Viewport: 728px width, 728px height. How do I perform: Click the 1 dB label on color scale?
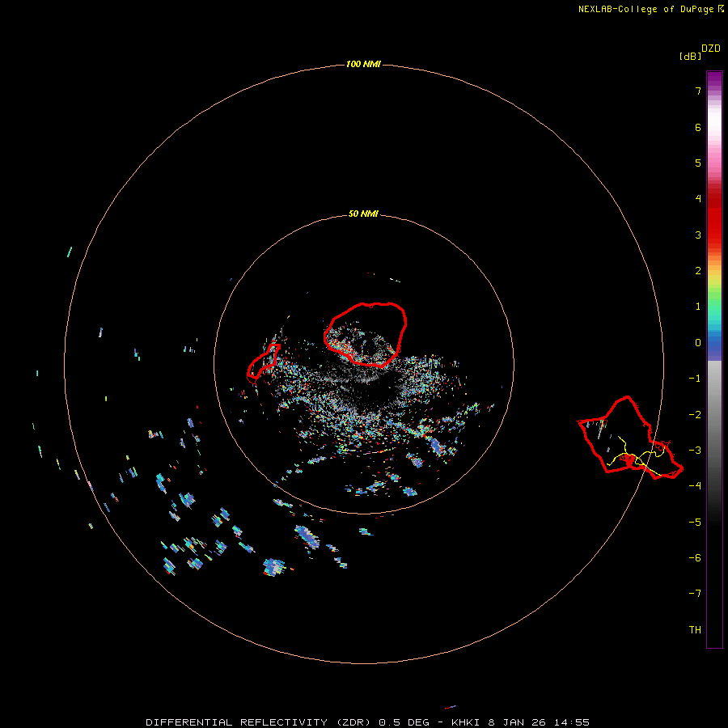(x=698, y=307)
